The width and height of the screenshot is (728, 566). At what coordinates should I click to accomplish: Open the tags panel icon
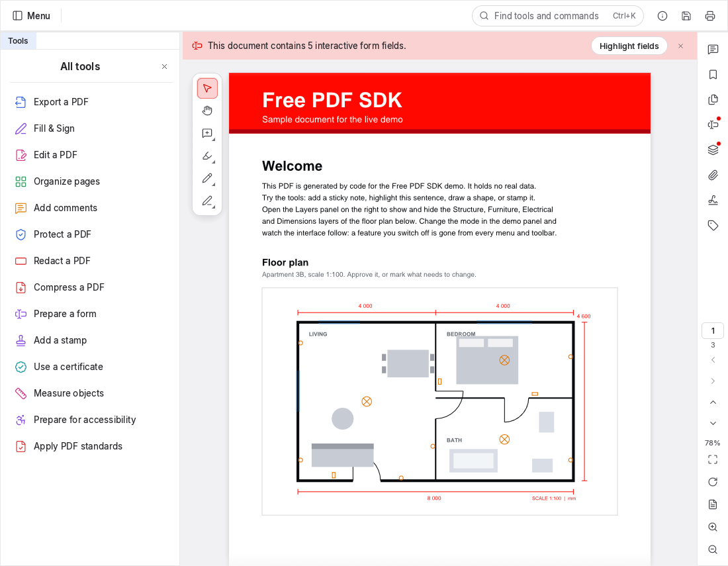pos(713,225)
